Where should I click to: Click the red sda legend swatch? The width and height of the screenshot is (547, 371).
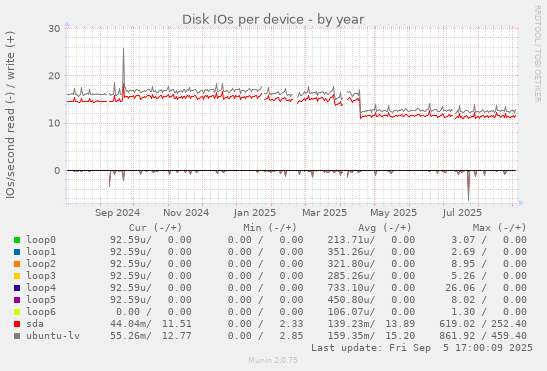click(x=17, y=324)
